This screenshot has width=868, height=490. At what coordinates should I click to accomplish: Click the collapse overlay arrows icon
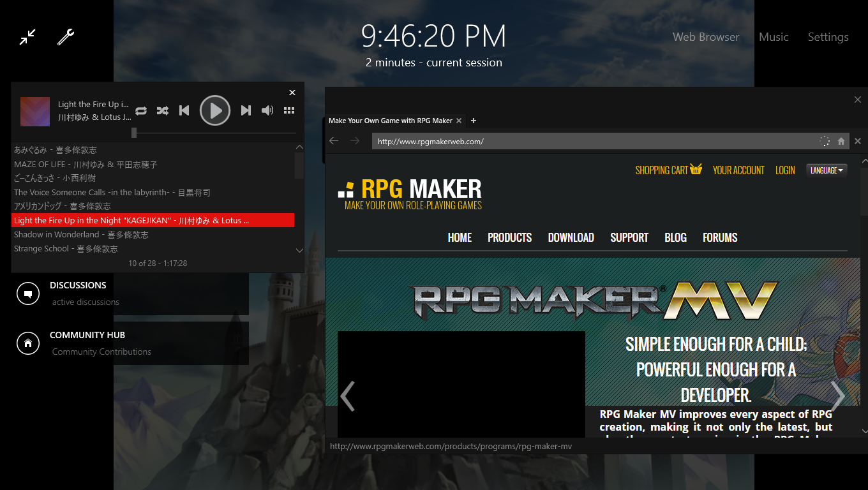point(27,37)
